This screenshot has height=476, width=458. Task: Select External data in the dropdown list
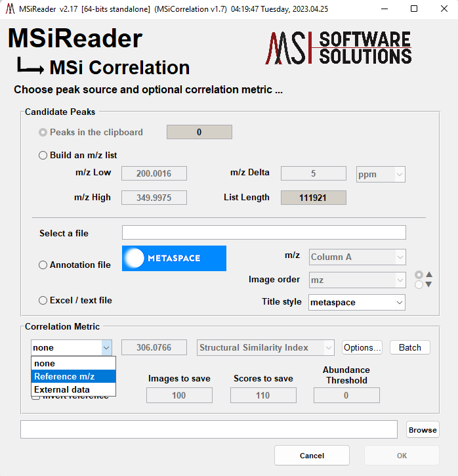73,389
